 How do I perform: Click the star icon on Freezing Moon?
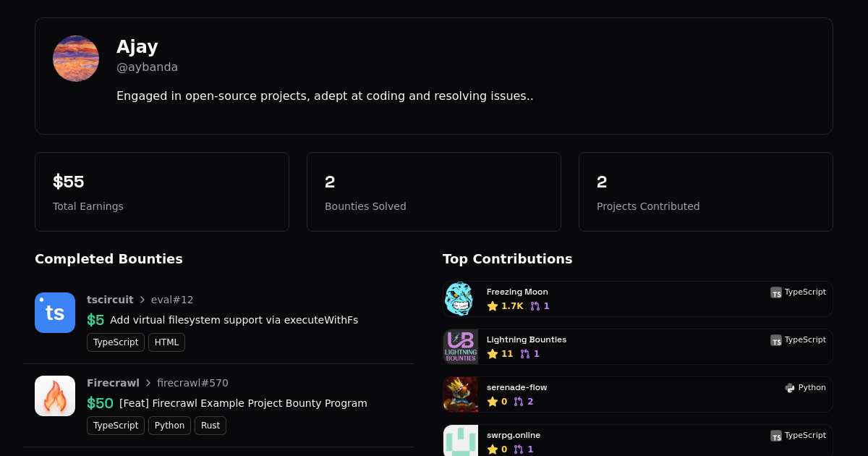493,306
